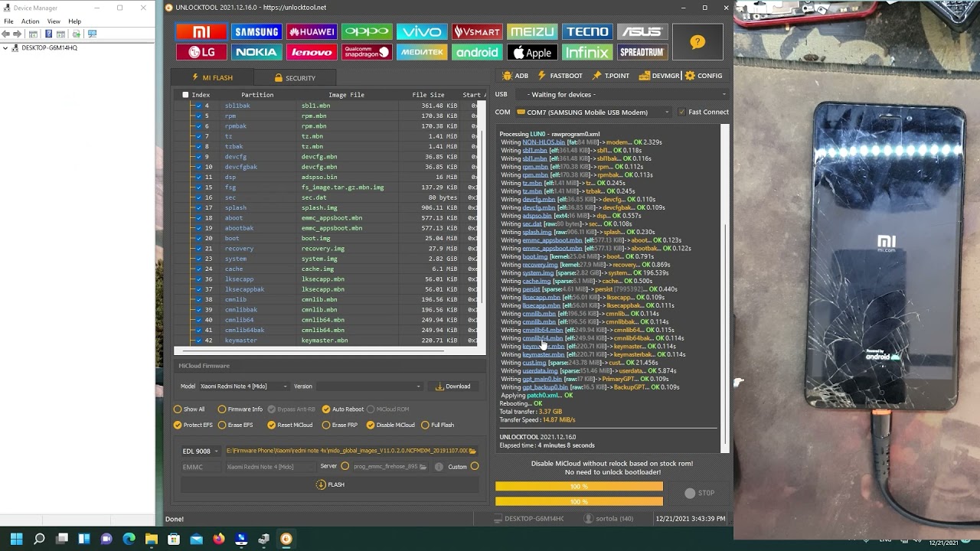Select the Android brand logo
The height and width of the screenshot is (551, 980).
(477, 52)
